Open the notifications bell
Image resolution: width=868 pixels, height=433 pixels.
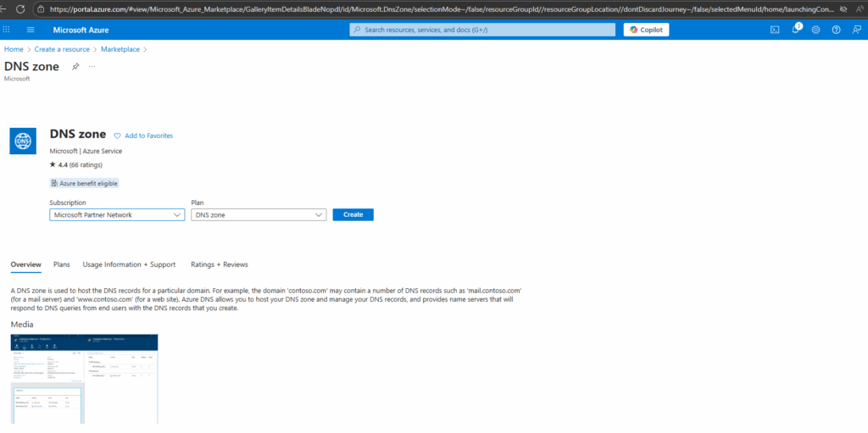point(795,30)
